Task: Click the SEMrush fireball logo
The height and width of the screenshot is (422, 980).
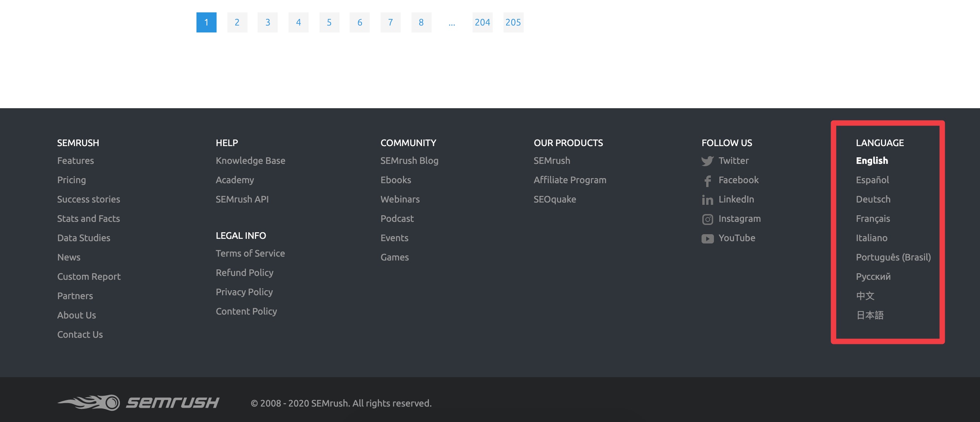Action: [89, 402]
